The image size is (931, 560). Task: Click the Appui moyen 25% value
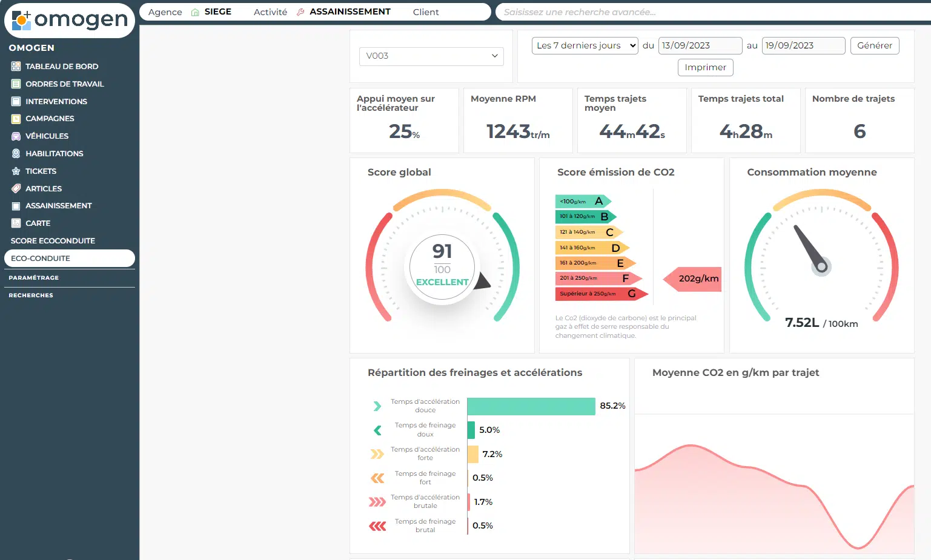point(404,131)
